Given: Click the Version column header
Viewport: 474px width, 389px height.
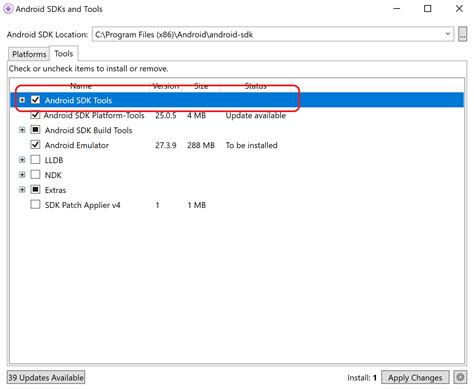Looking at the screenshot, I should point(166,86).
